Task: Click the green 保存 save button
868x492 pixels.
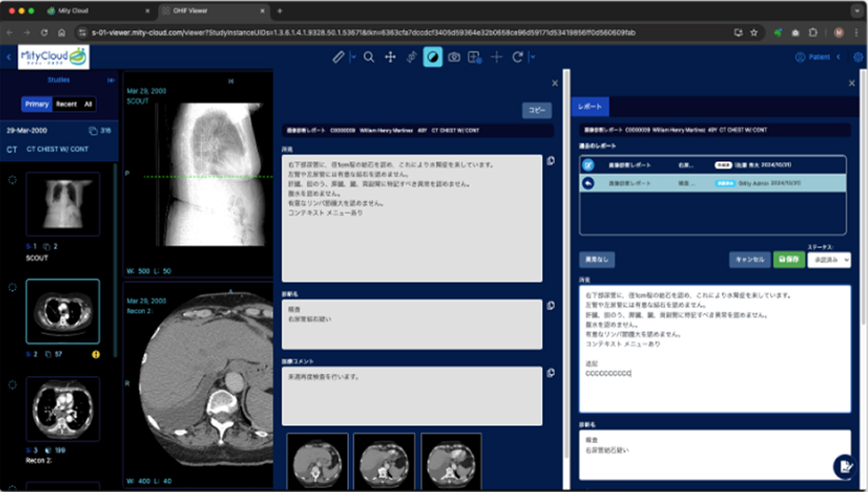Action: tap(789, 260)
